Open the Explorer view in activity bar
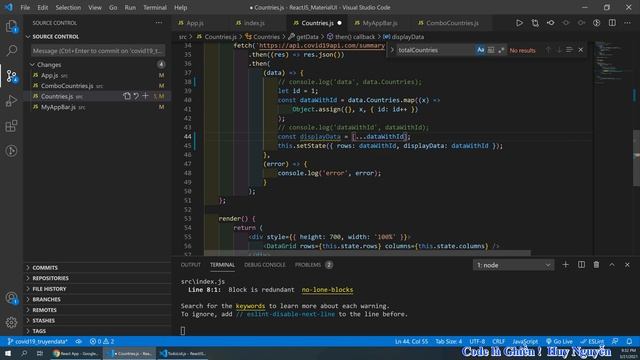 11,27
